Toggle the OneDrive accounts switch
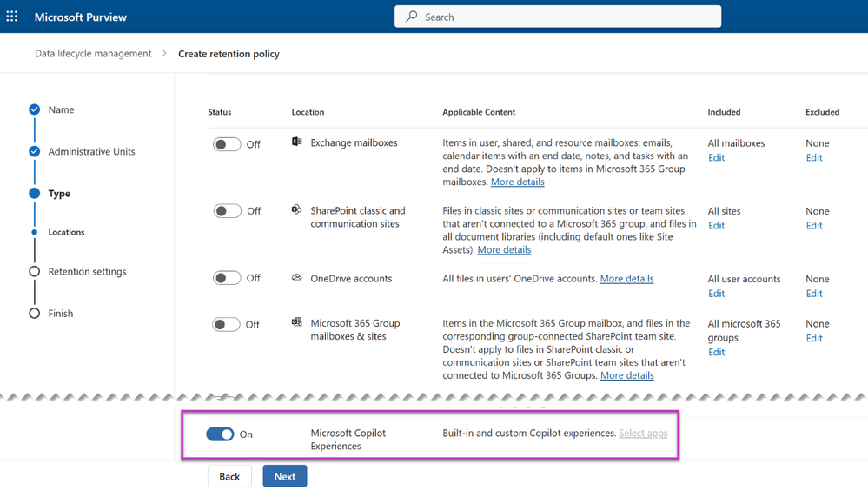The image size is (868, 490). pyautogui.click(x=227, y=278)
